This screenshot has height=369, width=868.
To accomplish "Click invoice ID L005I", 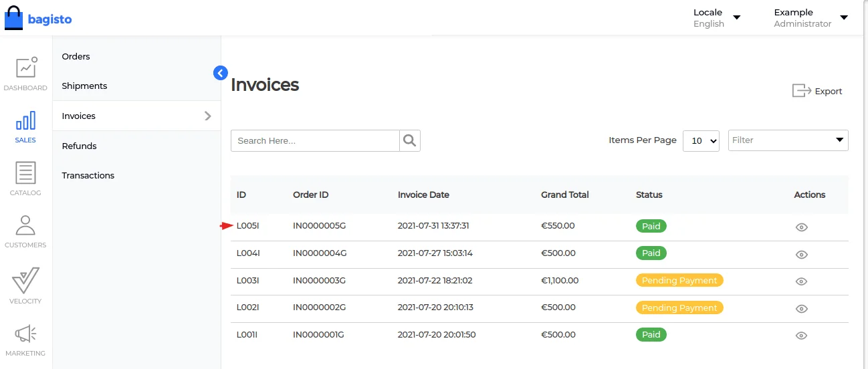I will 247,226.
